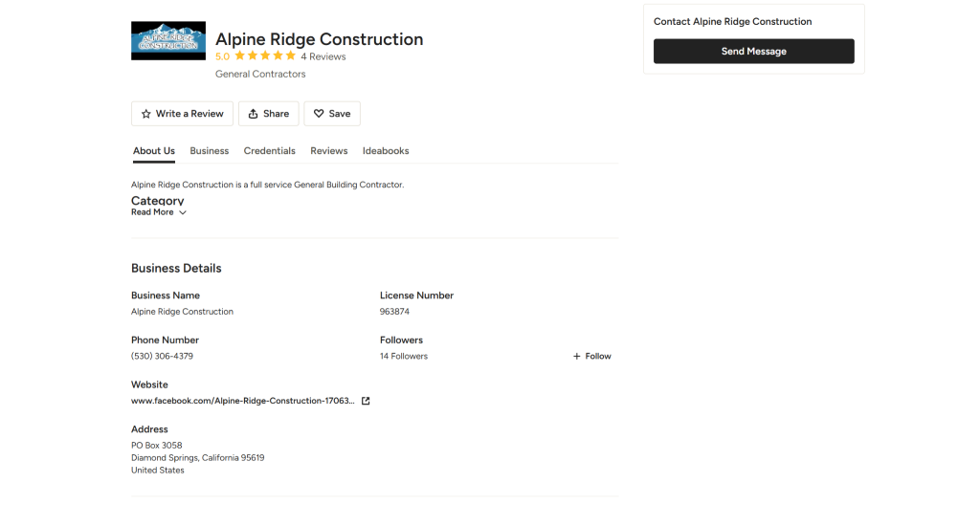Open the 4 Reviews link
The image size is (980, 505).
point(323,56)
